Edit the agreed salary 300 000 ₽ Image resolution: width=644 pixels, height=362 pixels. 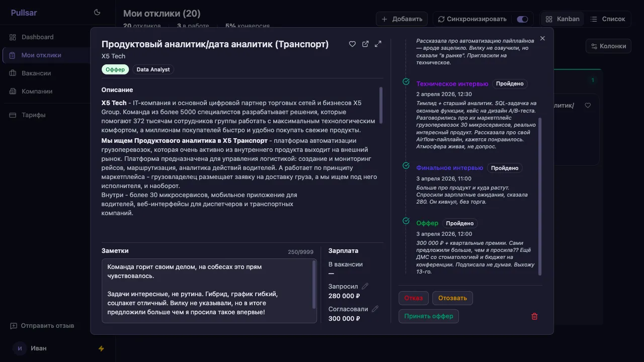[375, 309]
